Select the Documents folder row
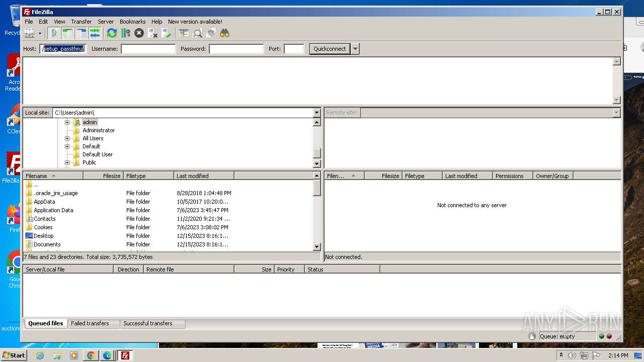644x362 pixels. [168, 244]
